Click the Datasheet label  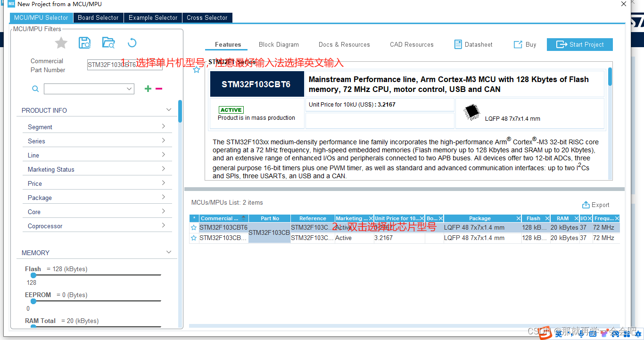pyautogui.click(x=479, y=44)
